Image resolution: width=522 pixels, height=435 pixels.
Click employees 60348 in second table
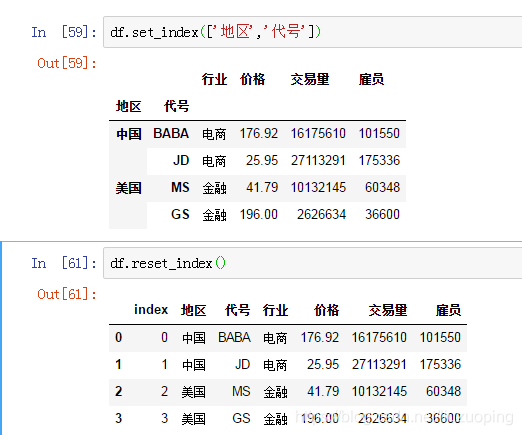(444, 391)
